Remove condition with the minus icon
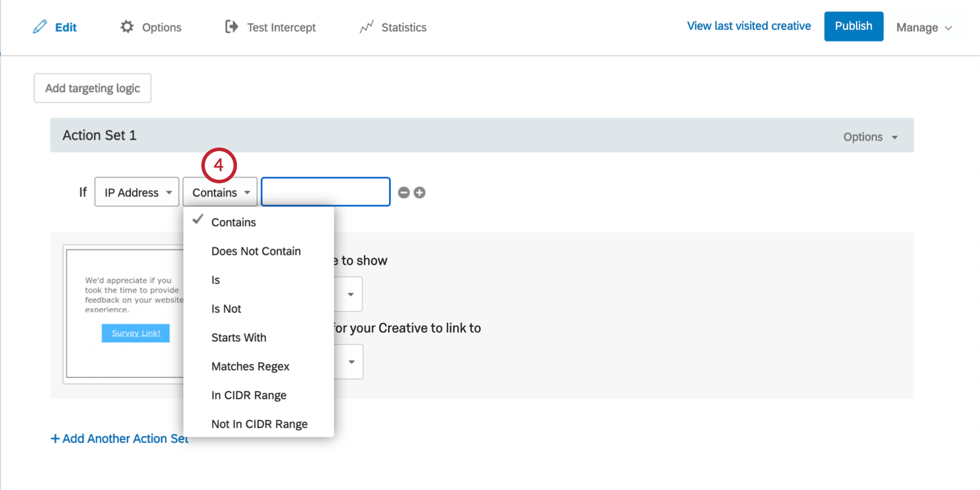This screenshot has width=980, height=490. point(404,193)
